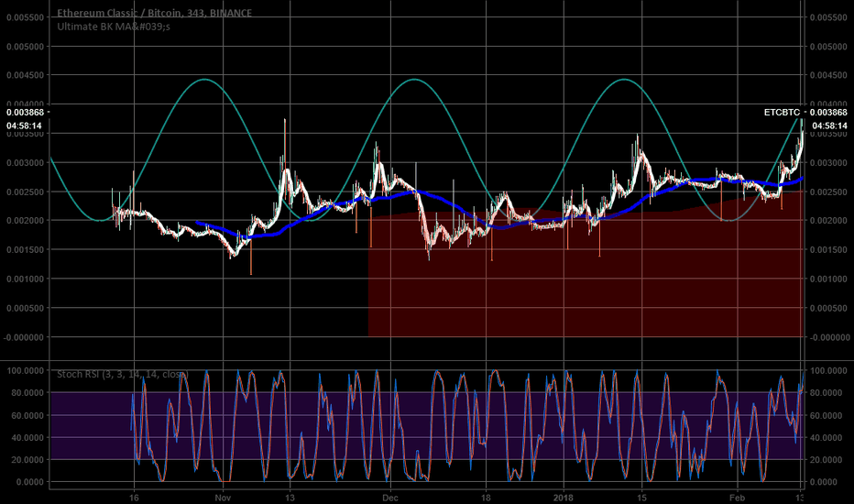Click 0.005500 on the right price axis
The image size is (854, 504).
coord(829,17)
